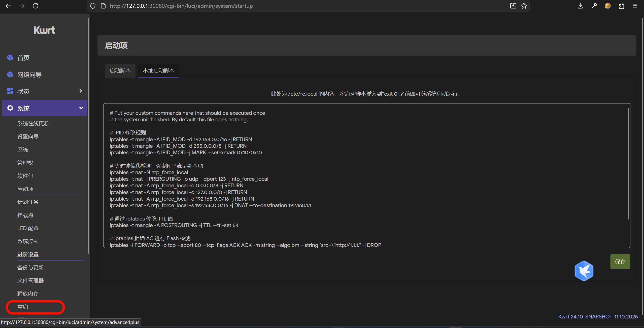Screen dimensions: 644x328
Task: Open 网络向导 in the sidebar
Action: click(29, 75)
